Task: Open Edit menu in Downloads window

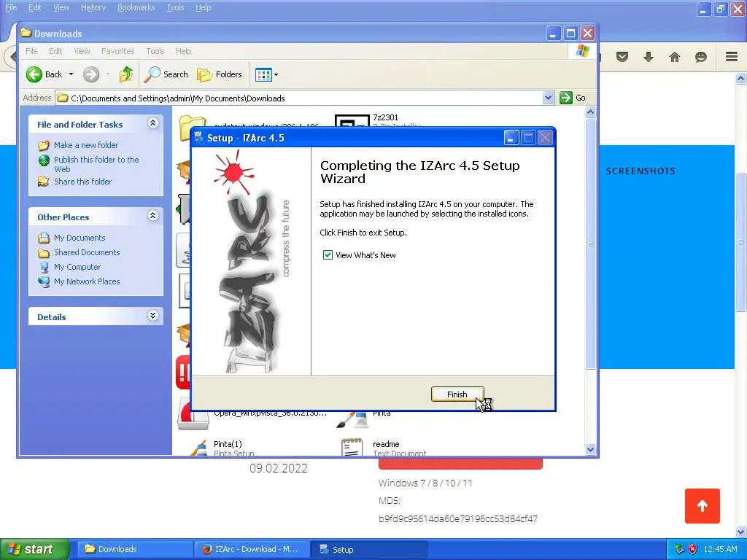Action: pos(55,51)
